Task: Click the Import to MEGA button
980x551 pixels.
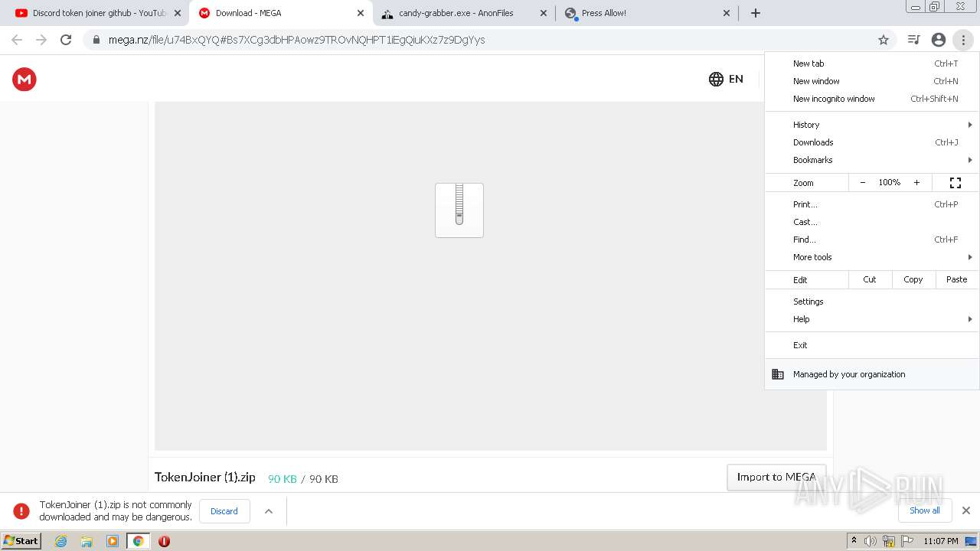Action: [x=776, y=477]
